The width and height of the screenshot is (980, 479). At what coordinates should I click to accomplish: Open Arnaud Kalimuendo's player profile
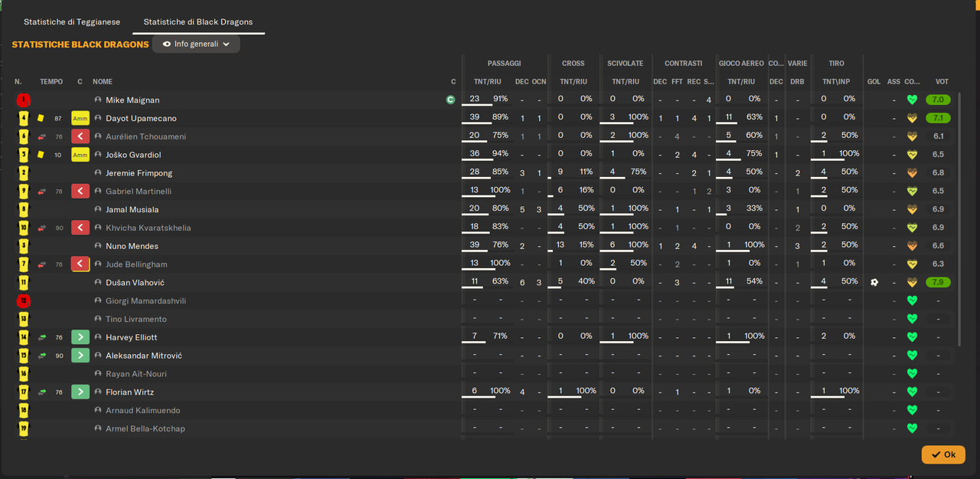click(x=143, y=411)
